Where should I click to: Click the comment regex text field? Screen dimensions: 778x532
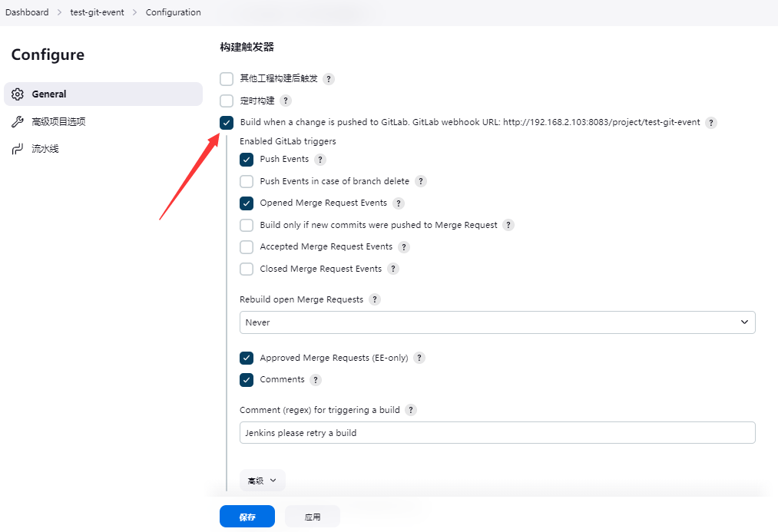pyautogui.click(x=497, y=433)
